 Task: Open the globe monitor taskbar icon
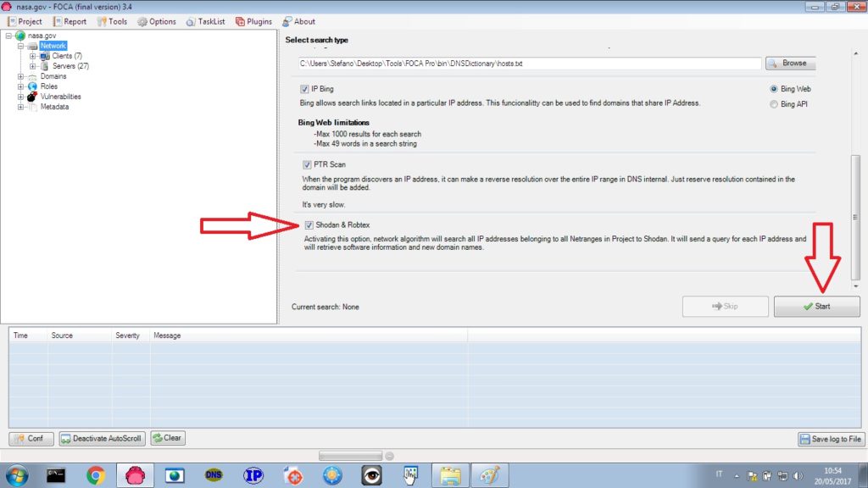[x=175, y=475]
